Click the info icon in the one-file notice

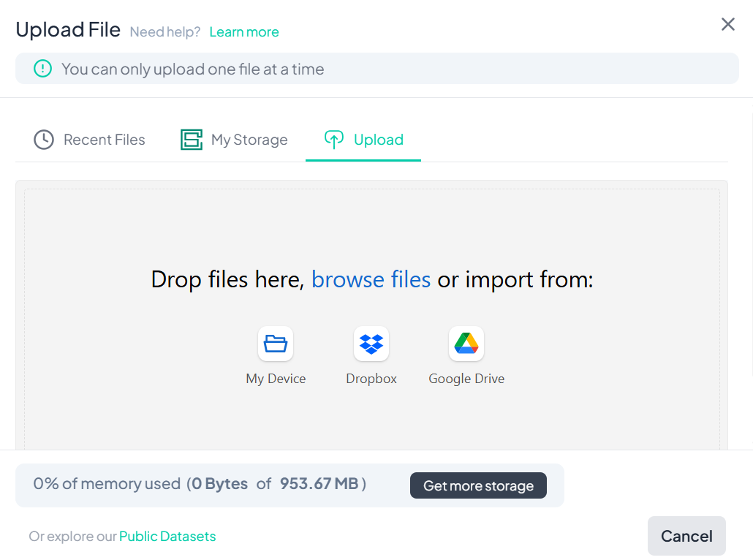tap(43, 69)
